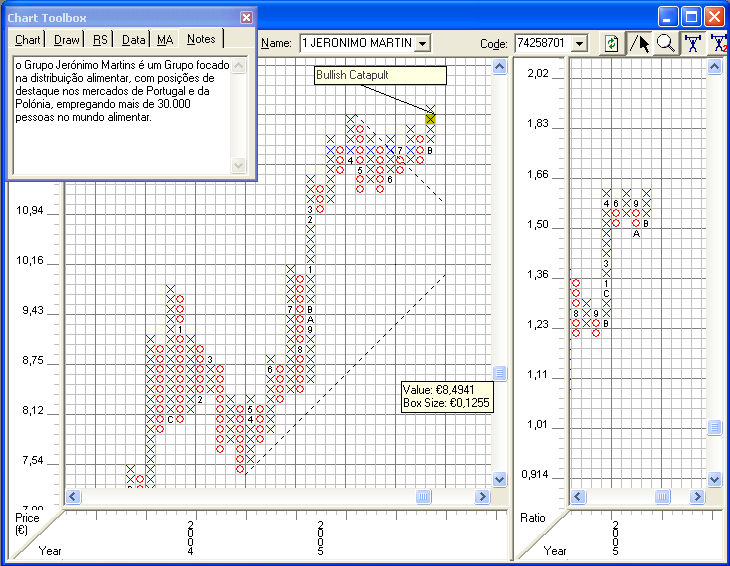Click the weightlifter icon marked 2

tap(719, 43)
